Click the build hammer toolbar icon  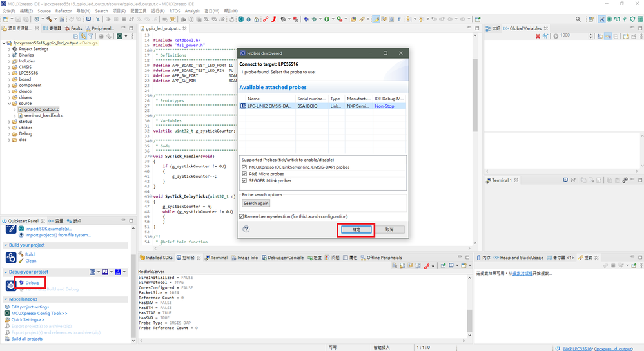[x=49, y=19]
